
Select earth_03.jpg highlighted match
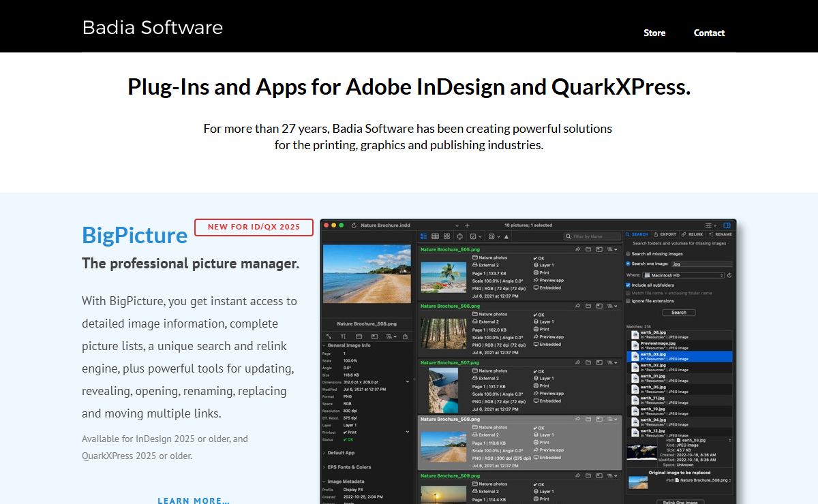pos(680,356)
